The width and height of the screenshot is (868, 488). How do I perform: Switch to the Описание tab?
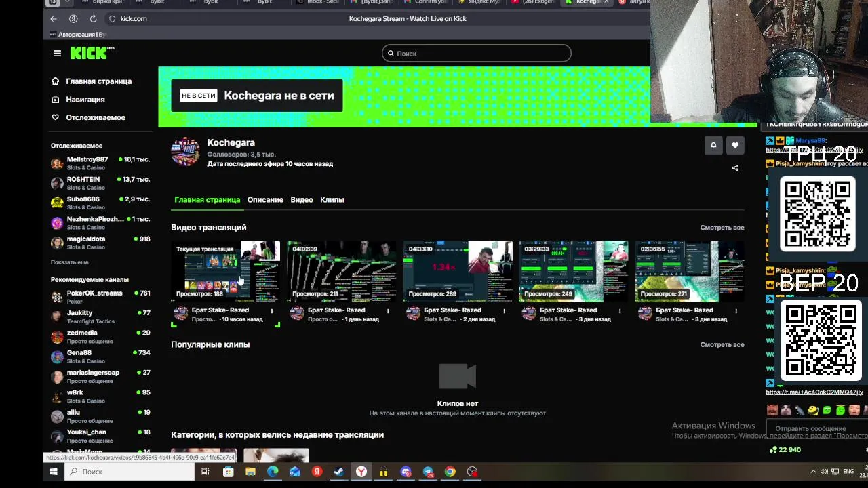pyautogui.click(x=265, y=200)
